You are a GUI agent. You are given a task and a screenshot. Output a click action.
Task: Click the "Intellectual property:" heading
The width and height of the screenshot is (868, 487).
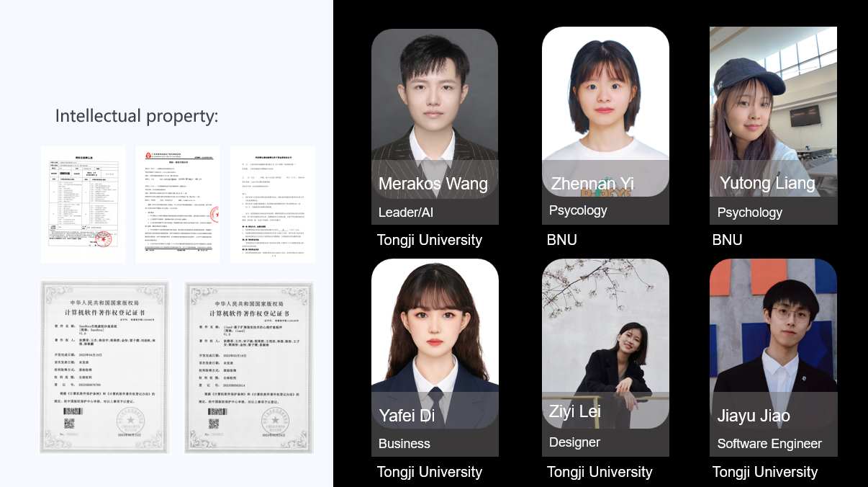point(136,116)
